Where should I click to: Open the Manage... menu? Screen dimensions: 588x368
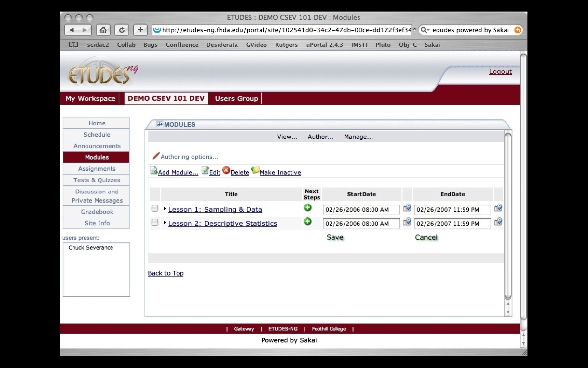[358, 137]
